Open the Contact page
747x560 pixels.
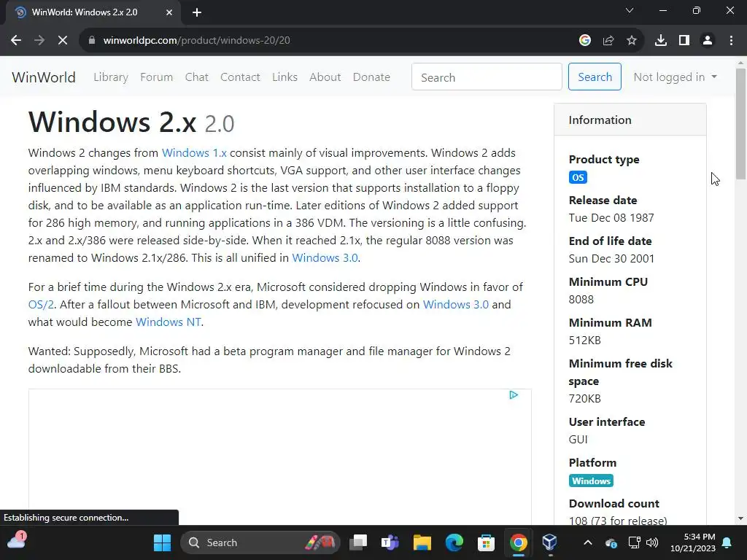[x=240, y=77]
